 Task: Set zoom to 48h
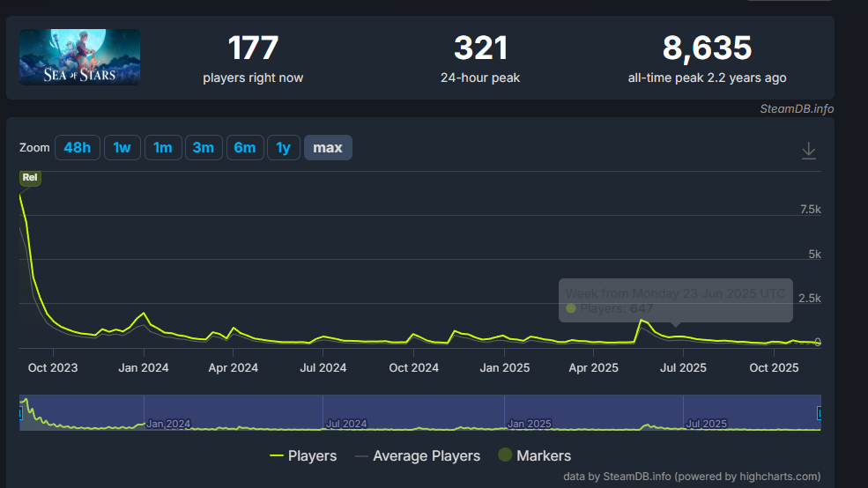[x=77, y=147]
